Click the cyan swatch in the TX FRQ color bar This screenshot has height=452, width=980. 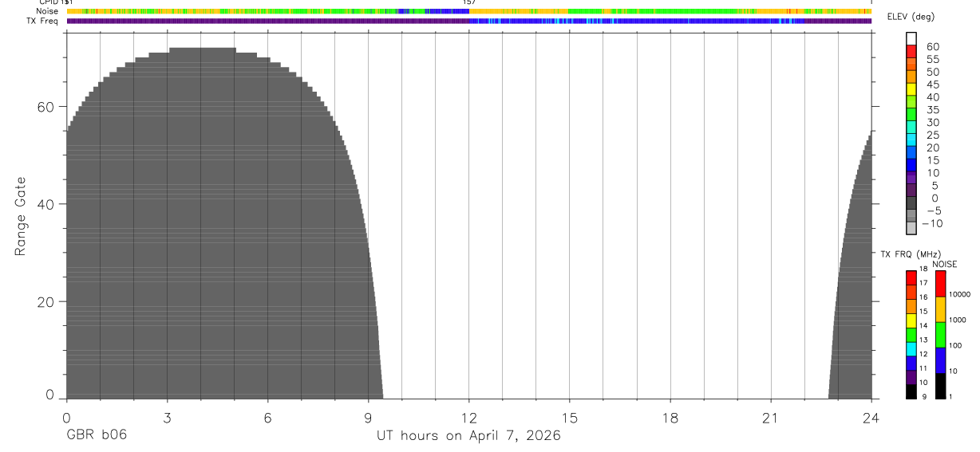coord(911,349)
